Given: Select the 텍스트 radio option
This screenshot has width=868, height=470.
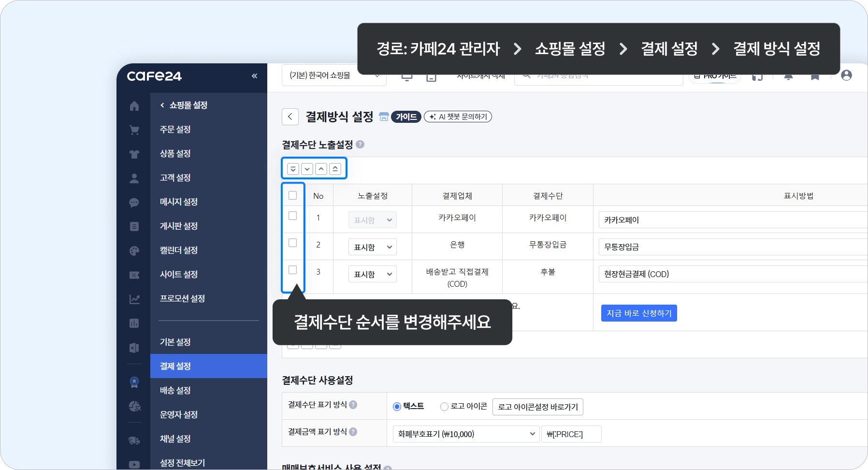Looking at the screenshot, I should click(x=397, y=407).
